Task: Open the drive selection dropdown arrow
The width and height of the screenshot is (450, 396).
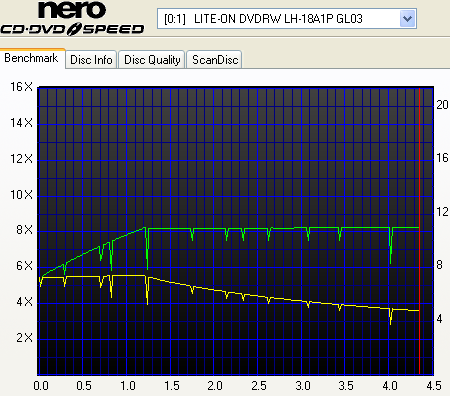Action: (x=407, y=19)
